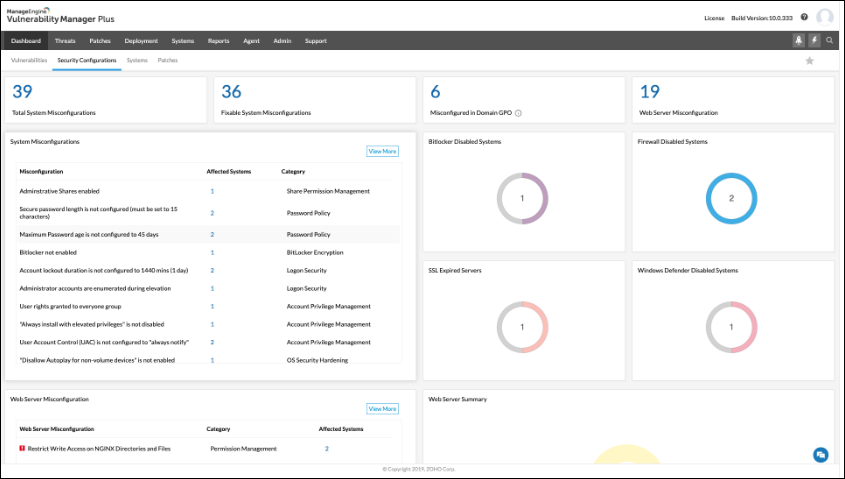The image size is (845, 479).
Task: Open the 39 Total System Misconfigurations count
Action: 22,92
